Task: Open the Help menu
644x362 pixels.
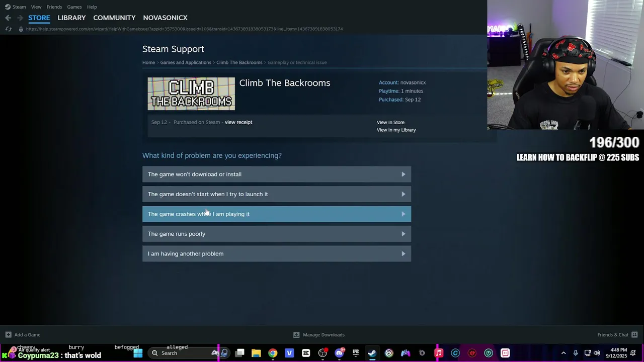Action: [92, 7]
